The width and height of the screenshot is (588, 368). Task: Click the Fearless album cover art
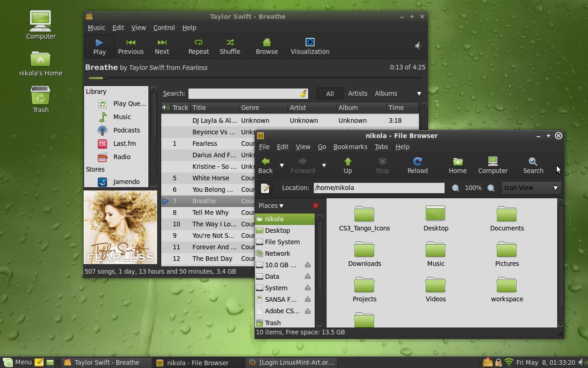pos(120,227)
